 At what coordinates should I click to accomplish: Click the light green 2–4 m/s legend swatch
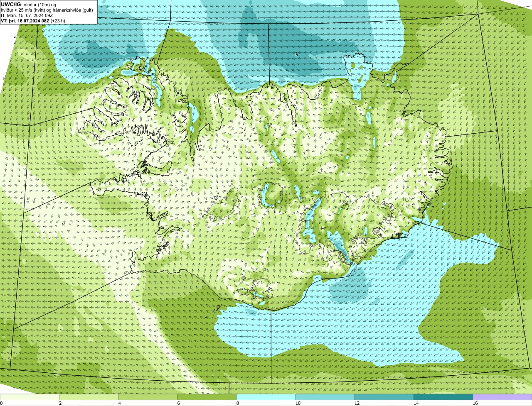[89, 397]
